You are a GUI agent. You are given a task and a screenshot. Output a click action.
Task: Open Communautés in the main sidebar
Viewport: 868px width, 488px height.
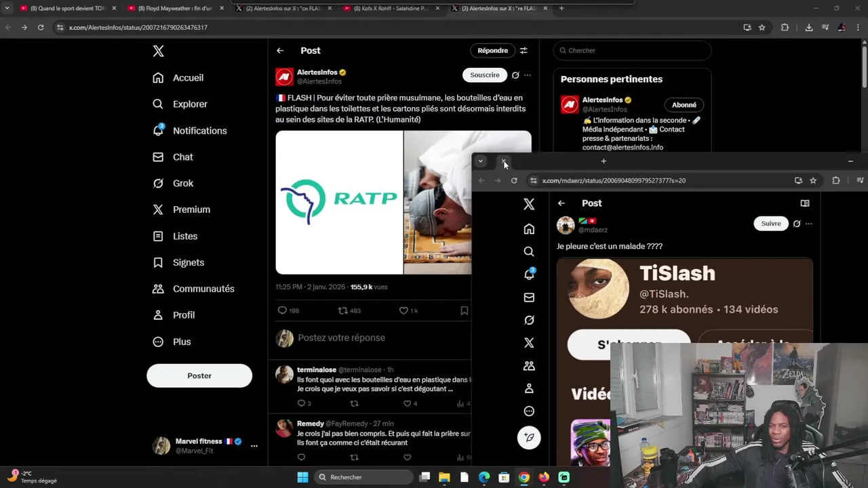point(194,289)
